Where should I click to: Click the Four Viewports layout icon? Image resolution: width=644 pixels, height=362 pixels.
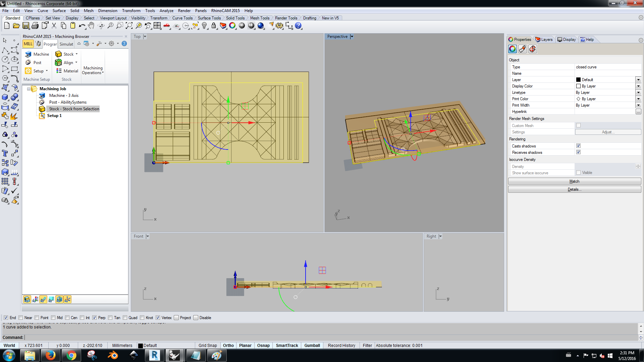157,25
